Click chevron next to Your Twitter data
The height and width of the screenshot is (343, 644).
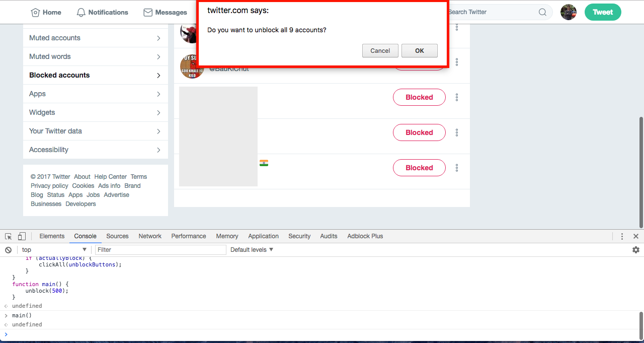click(x=158, y=131)
